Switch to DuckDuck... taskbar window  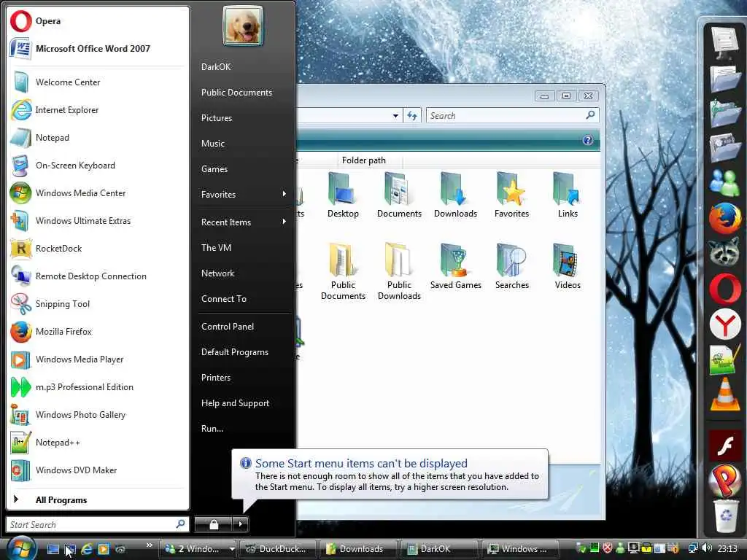coord(277,548)
